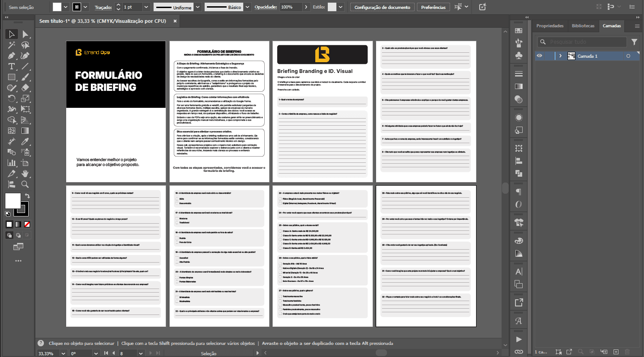Hide Camada 1 using the eye icon
The image size is (644, 357).
click(x=540, y=56)
